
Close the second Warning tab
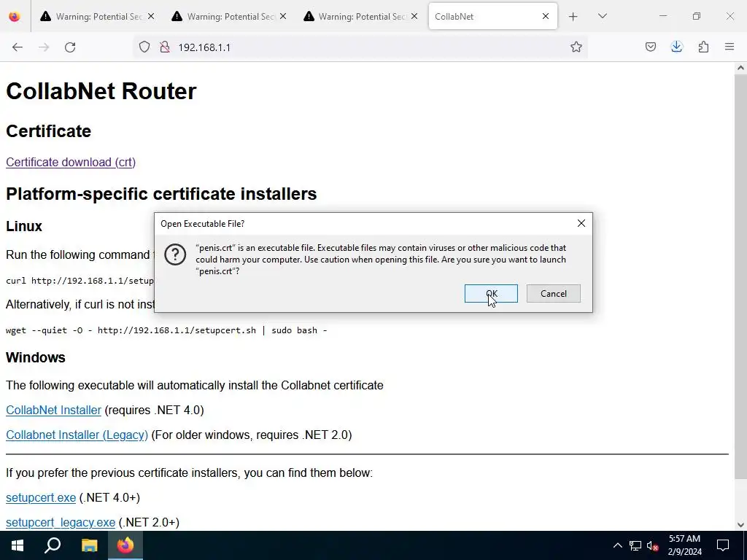[x=283, y=17]
